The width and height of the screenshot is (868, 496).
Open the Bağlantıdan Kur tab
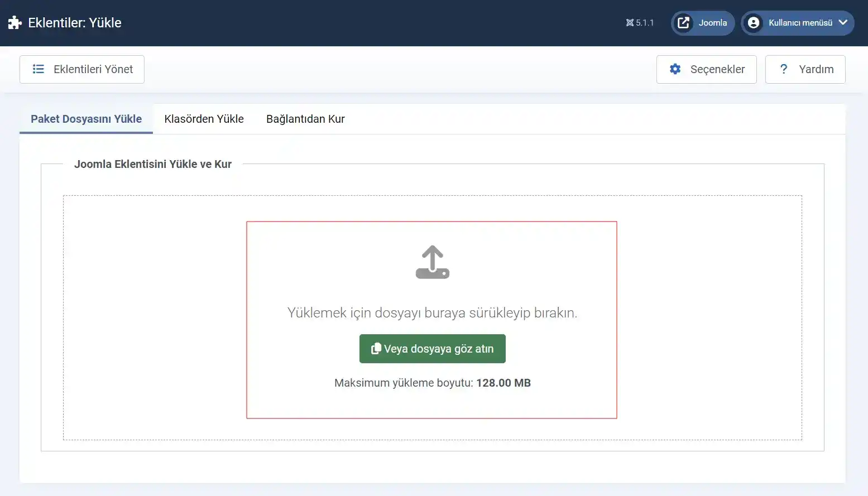(305, 118)
